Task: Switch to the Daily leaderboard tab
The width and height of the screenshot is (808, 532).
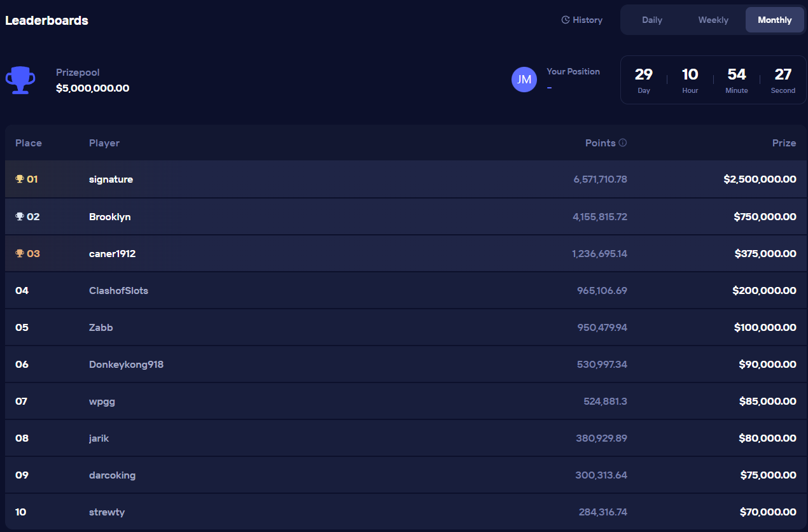Action: pos(652,20)
